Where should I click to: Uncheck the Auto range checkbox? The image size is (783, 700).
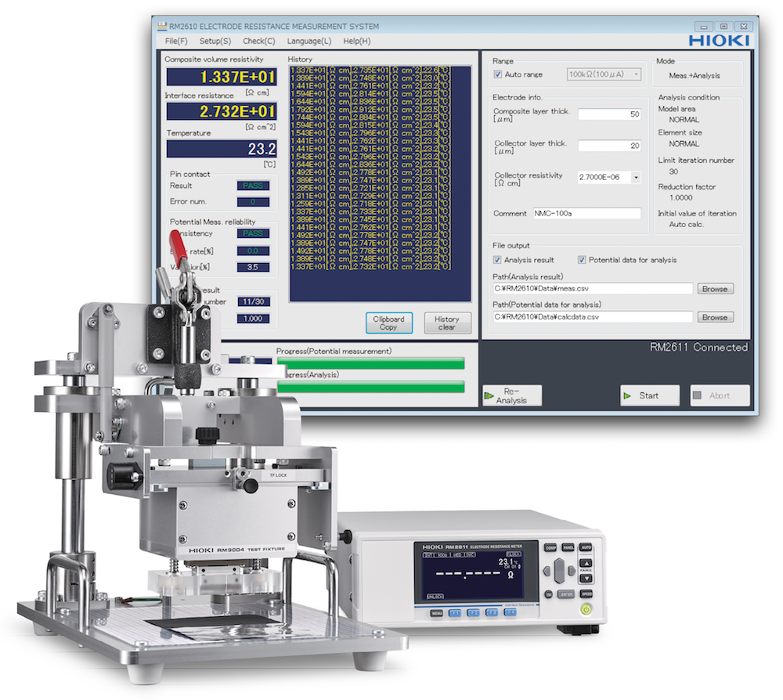(x=498, y=75)
